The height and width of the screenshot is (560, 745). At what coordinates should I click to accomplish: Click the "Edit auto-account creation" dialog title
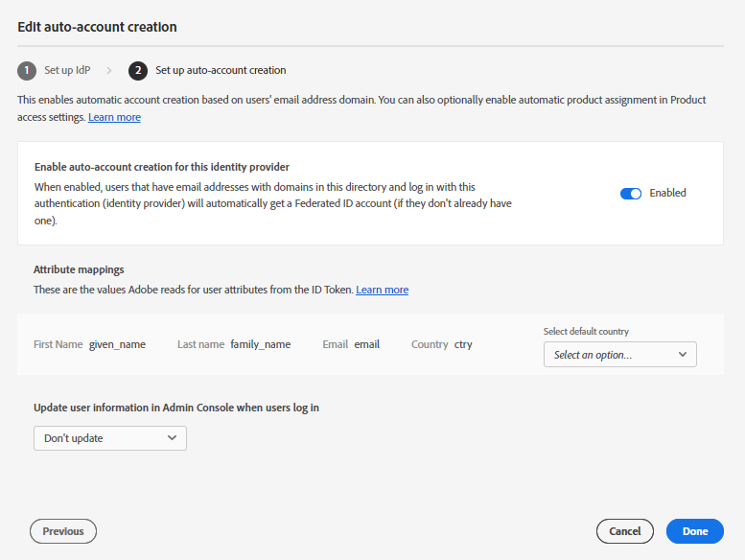(x=97, y=27)
